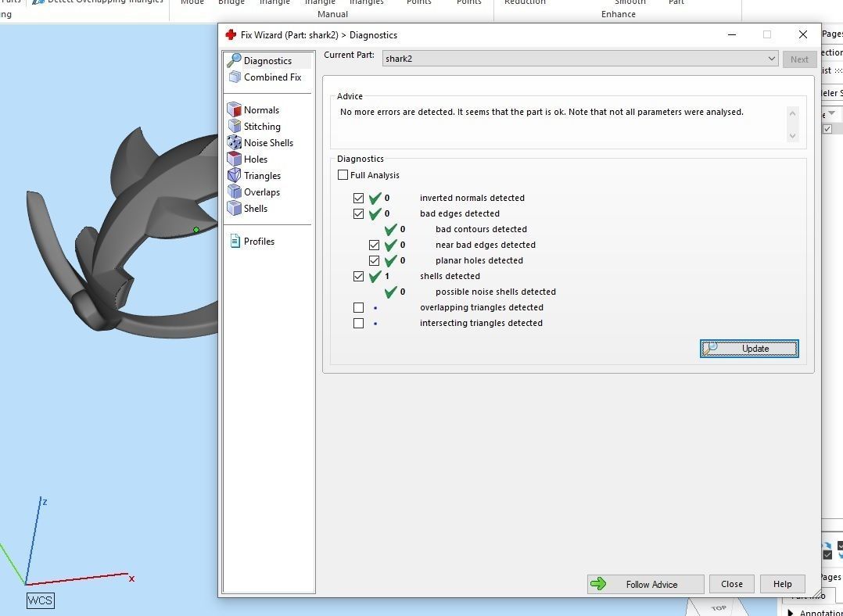Click the Advice text scroll down arrow

pos(792,136)
